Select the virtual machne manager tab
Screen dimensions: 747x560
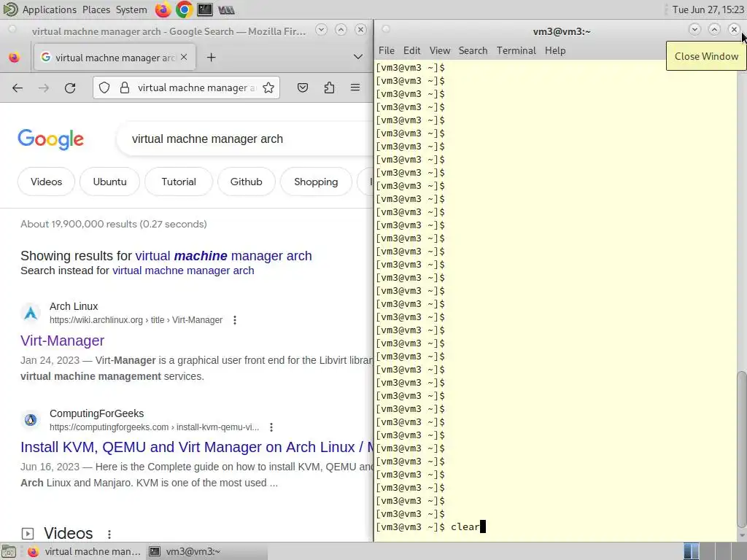click(115, 58)
